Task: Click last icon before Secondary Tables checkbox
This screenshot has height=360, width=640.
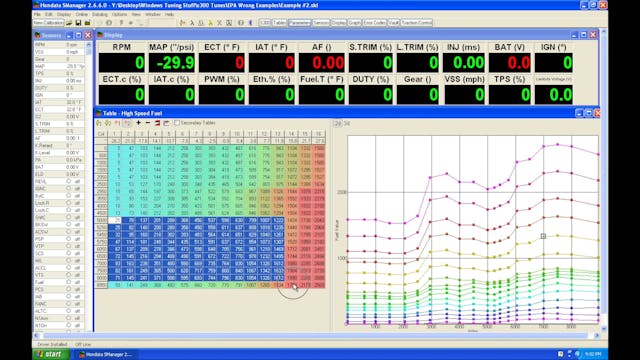Action: click(167, 123)
